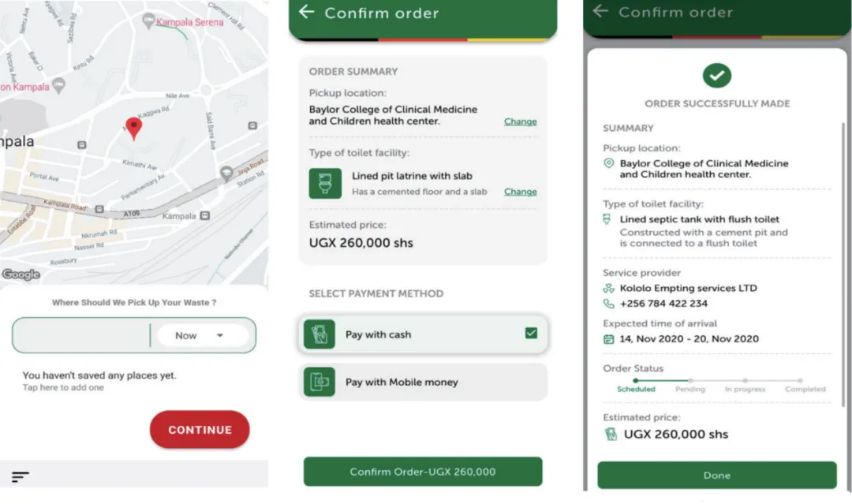The width and height of the screenshot is (852, 504).
Task: Tap the calendar icon beside arrival date
Action: pos(608,339)
